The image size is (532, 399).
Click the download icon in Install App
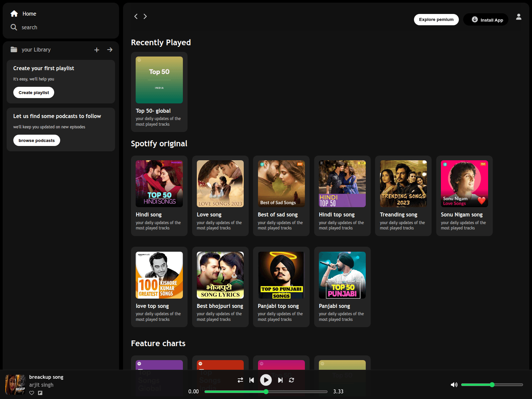(475, 19)
